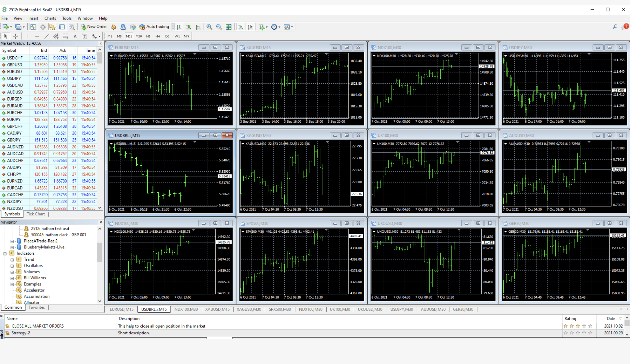
Task: Open search using the magnifier icon
Action: tap(615, 27)
